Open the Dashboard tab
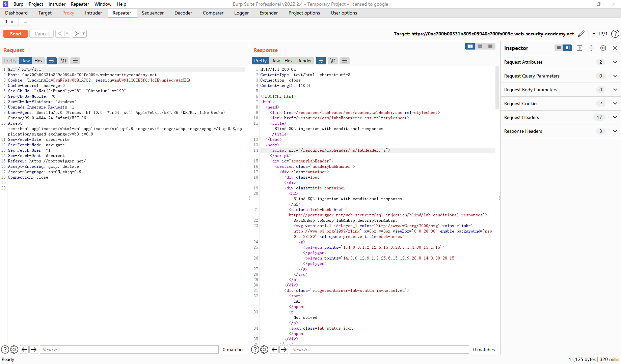621x364 pixels. 16,13
